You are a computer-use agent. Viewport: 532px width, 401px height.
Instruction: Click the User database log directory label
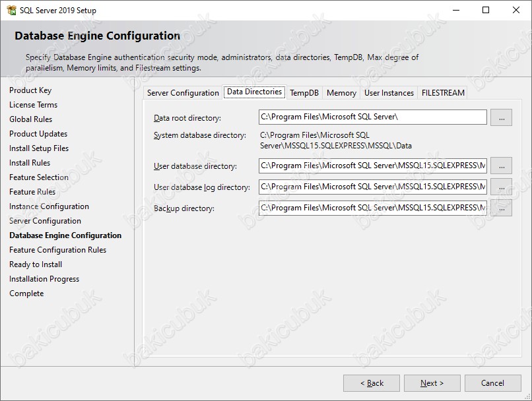coord(202,187)
